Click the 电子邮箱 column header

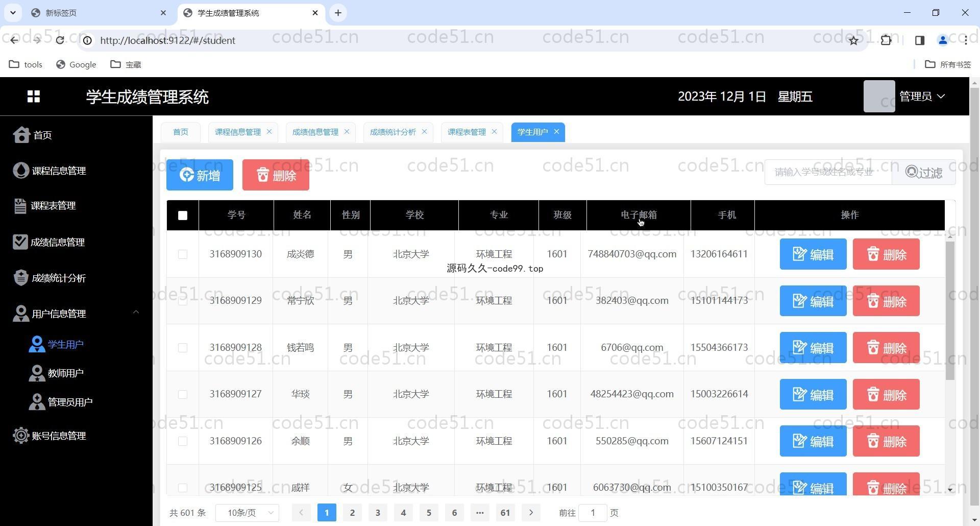click(x=639, y=215)
